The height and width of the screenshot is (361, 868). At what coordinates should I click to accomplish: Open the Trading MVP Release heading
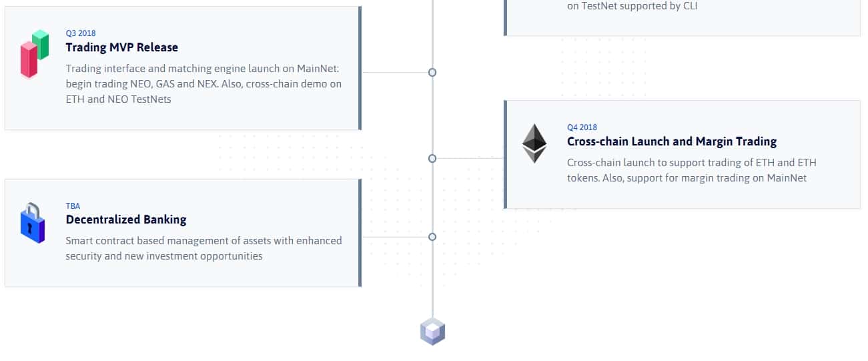coord(121,47)
